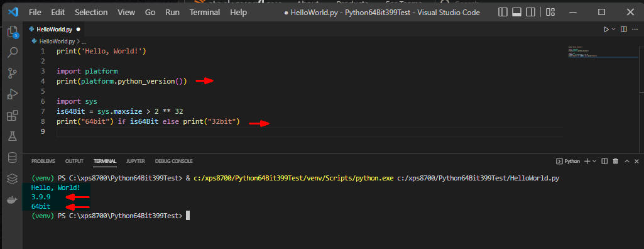
Task: Toggle secondary side bar visibility
Action: click(531, 13)
